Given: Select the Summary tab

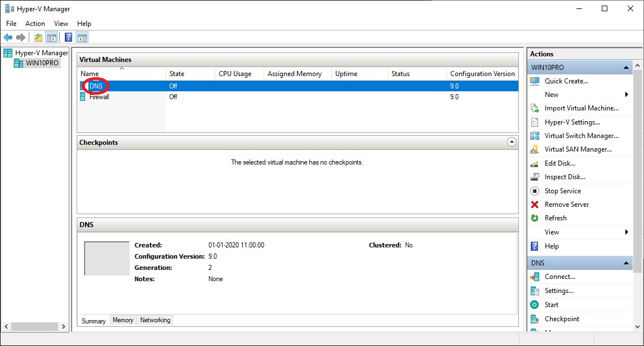Looking at the screenshot, I should 94,321.
